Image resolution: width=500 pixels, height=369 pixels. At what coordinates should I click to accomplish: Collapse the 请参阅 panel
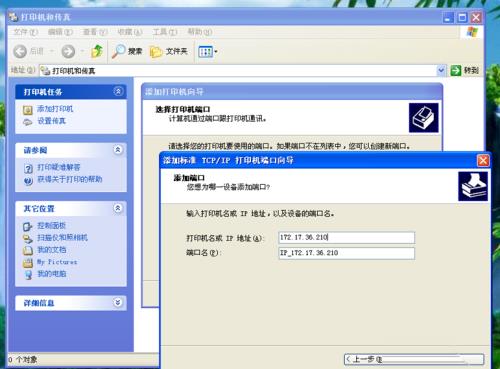[x=118, y=150]
